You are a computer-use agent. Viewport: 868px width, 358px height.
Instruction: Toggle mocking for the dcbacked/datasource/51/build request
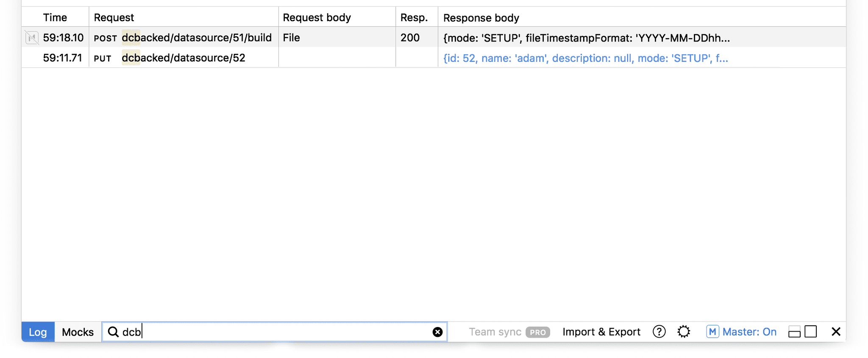[31, 37]
